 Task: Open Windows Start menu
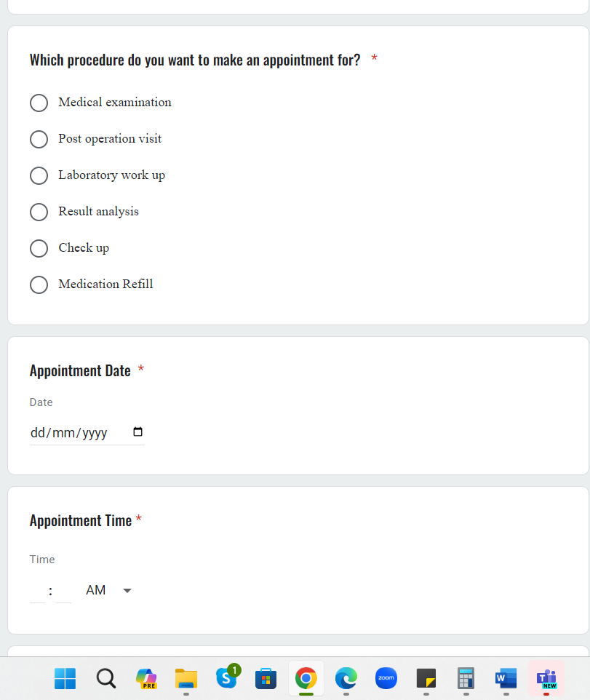(x=65, y=678)
